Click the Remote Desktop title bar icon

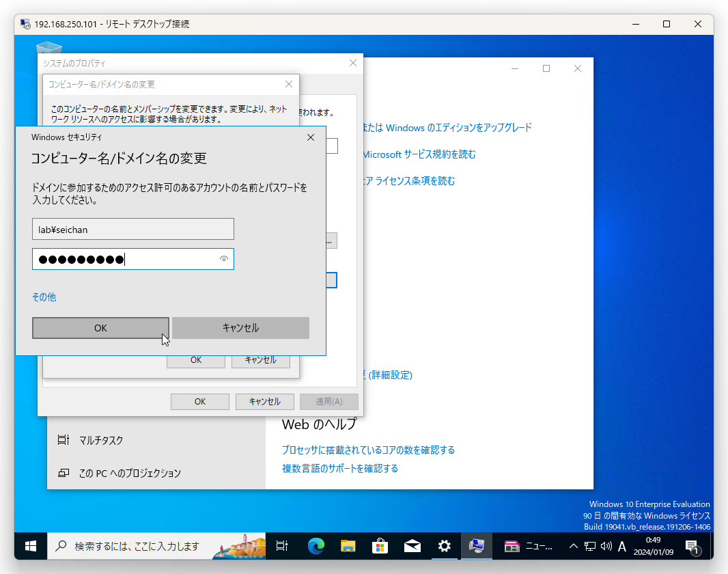coord(25,24)
